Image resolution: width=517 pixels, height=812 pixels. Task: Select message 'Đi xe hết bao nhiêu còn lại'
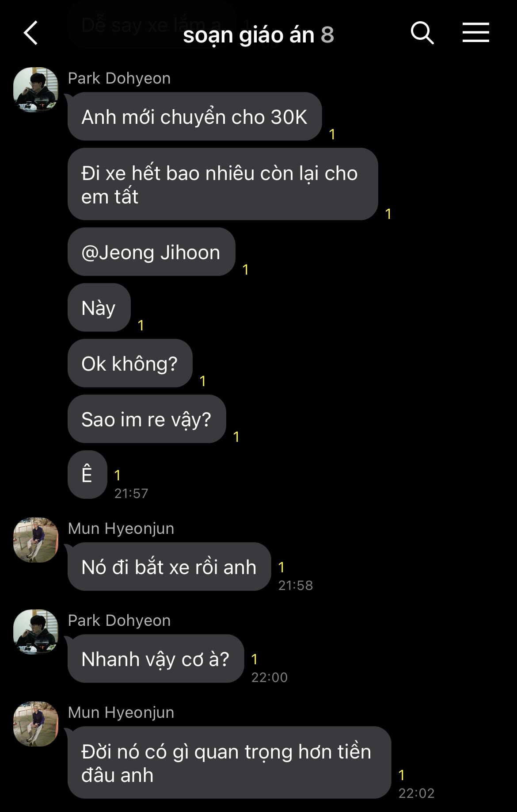coord(223,184)
